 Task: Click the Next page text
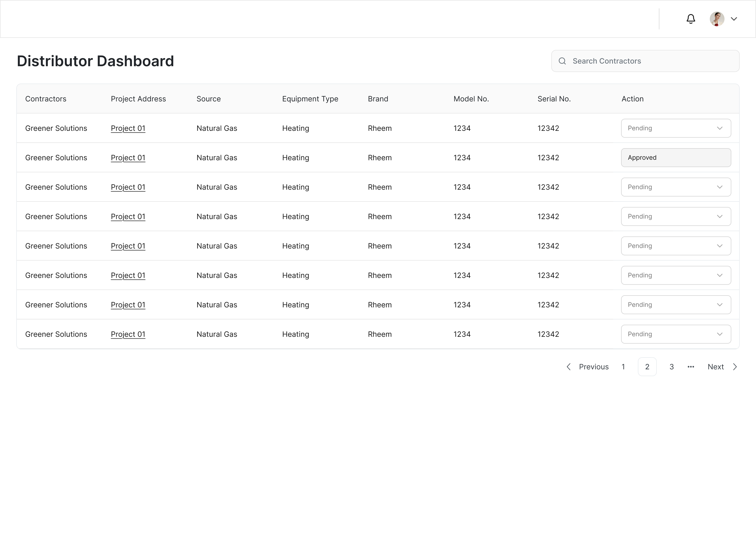tap(715, 367)
